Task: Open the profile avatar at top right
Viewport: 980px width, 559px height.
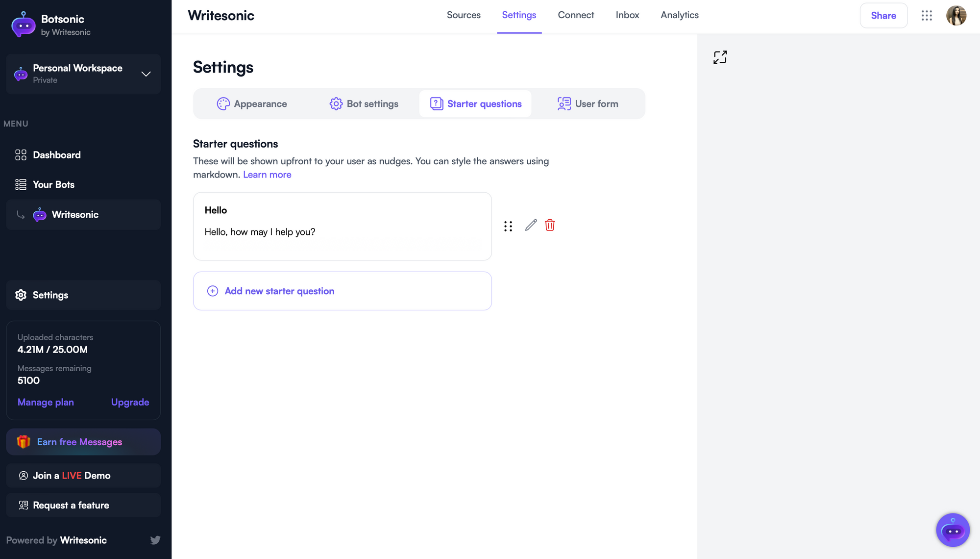Action: 956,15
